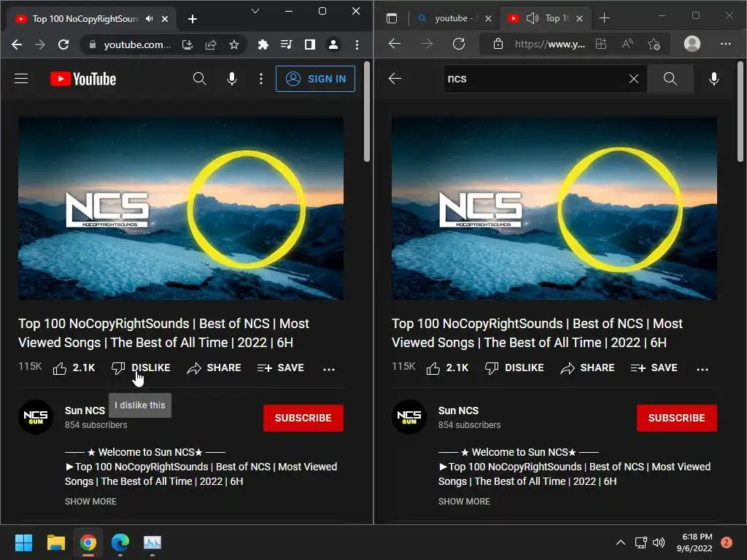Viewport: 747px width, 560px height.
Task: Click back arrow beside YouTube search in Edge
Action: pos(395,79)
